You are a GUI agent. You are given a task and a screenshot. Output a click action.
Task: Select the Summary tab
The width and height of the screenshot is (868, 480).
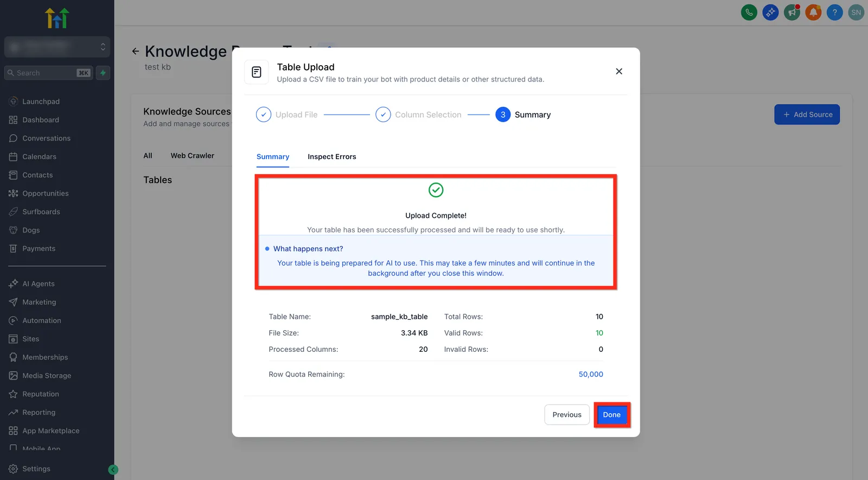pyautogui.click(x=273, y=156)
